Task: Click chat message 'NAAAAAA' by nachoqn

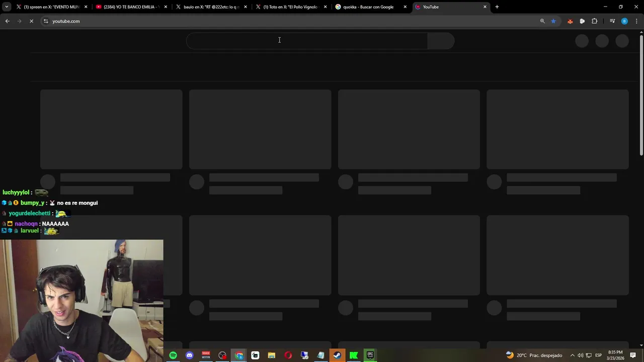Action: pos(55,224)
